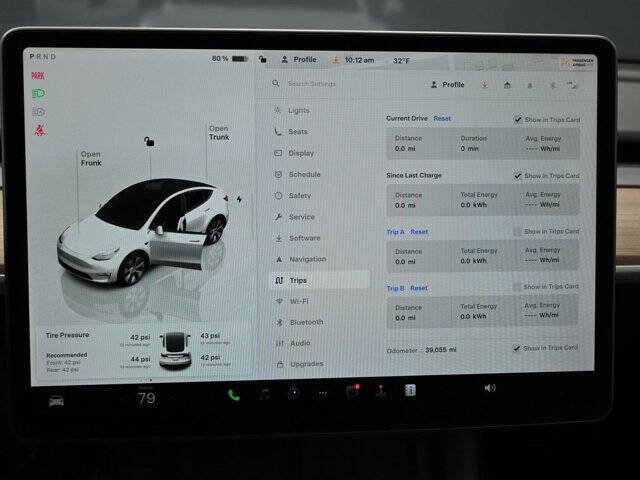Tap the 79 cabin temperature setting

click(147, 398)
